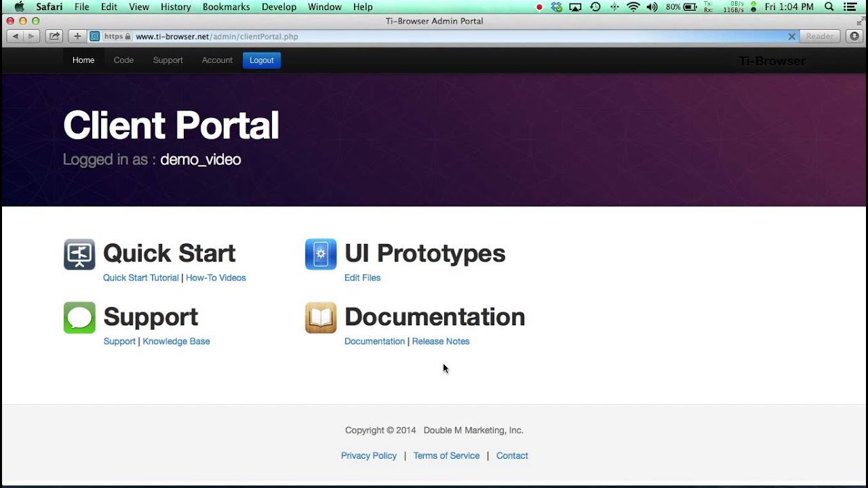
Task: Select the Support tab in portal navbar
Action: pyautogui.click(x=167, y=60)
